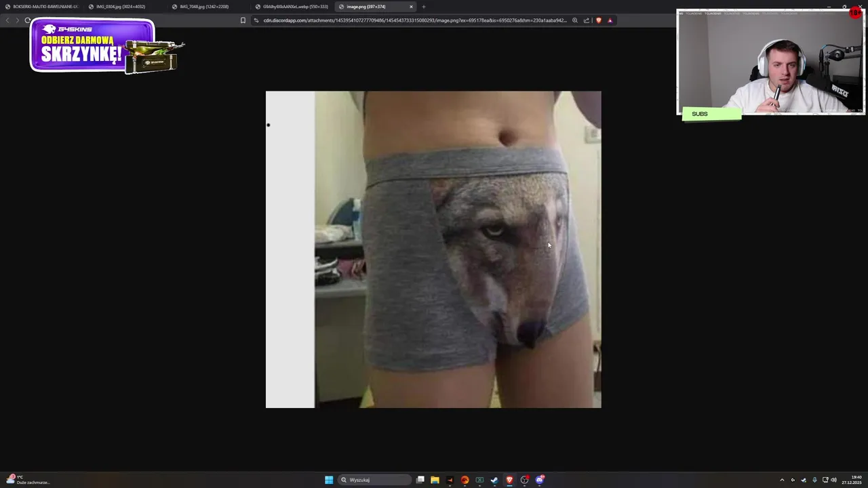Open File Explorer from the taskbar
Screen dimensions: 868x488
click(435, 480)
